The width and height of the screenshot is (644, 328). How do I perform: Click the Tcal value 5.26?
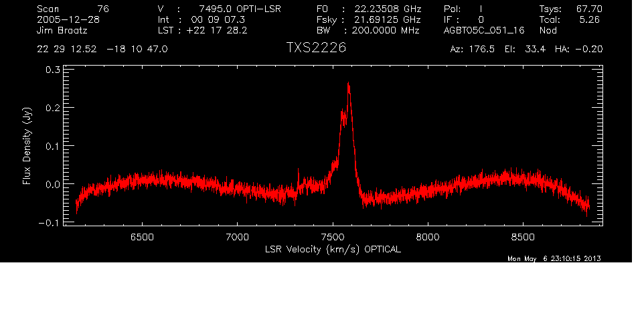click(x=589, y=19)
